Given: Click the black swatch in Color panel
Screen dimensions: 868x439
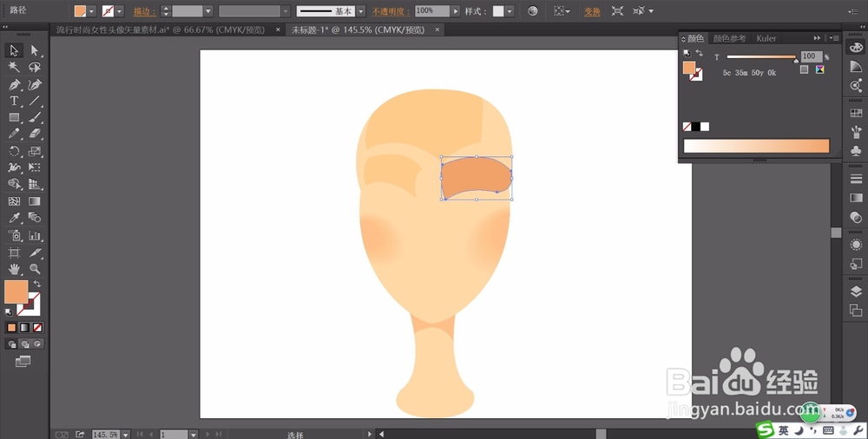Looking at the screenshot, I should [x=695, y=127].
